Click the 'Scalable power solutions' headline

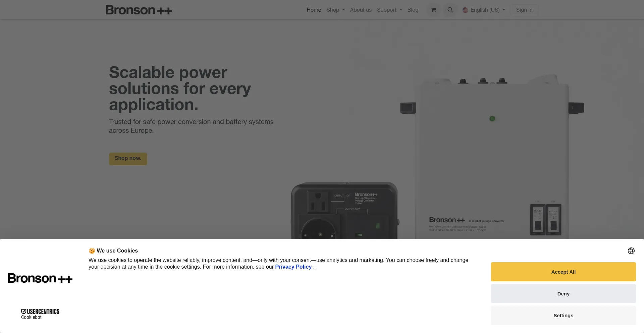click(x=180, y=89)
